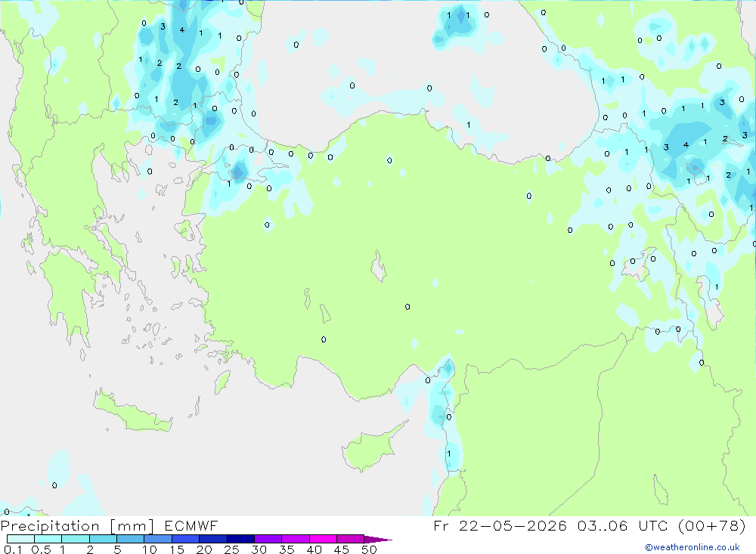Select the 0.5–1 mm legend color swatch
The width and height of the screenshot is (756, 554).
(x=48, y=539)
